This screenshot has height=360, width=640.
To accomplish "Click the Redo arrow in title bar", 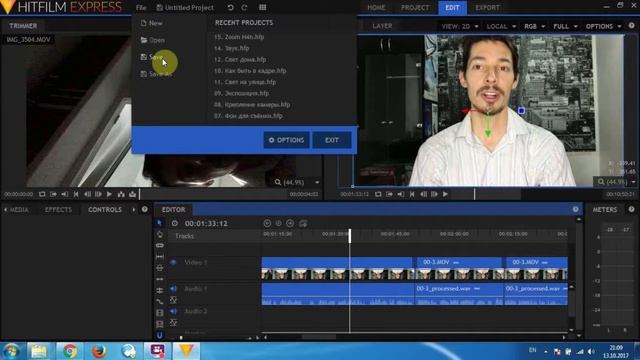I will [244, 7].
